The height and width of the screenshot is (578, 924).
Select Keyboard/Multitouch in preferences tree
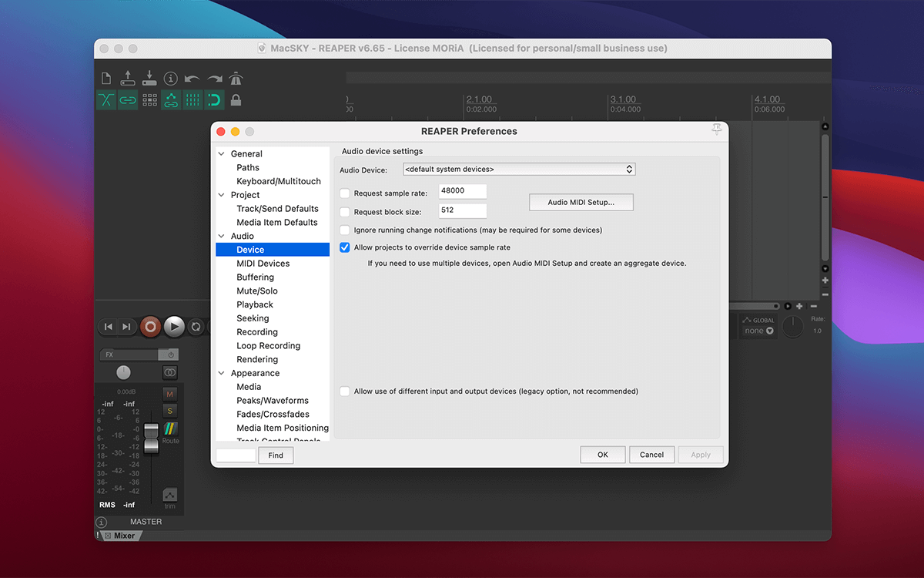(x=279, y=181)
